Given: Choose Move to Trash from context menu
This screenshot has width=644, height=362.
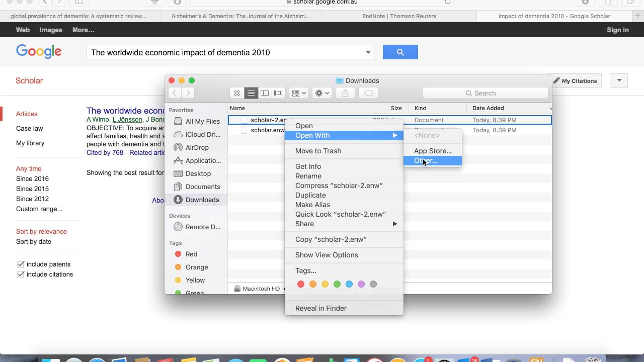Looking at the screenshot, I should (344, 151).
